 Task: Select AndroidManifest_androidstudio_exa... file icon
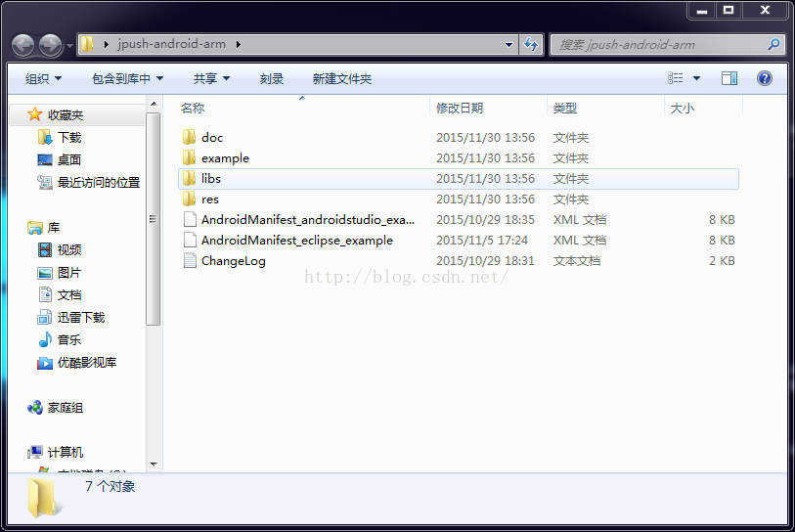[x=190, y=220]
